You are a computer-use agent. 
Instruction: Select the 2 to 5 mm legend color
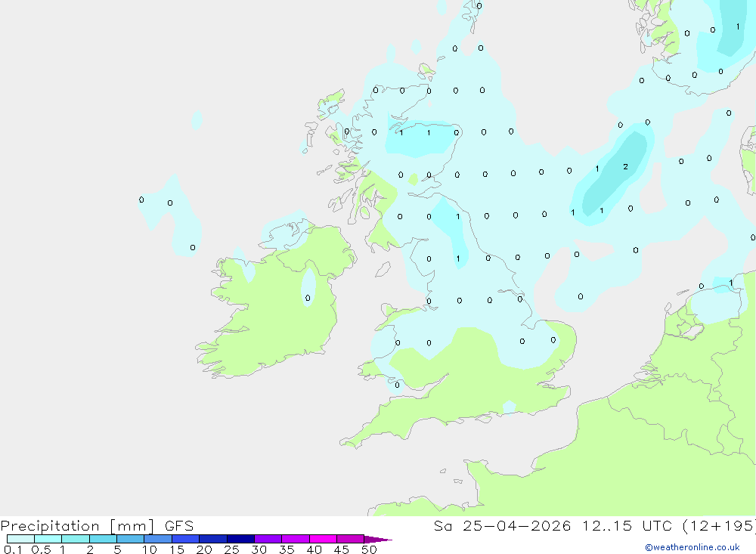[x=103, y=539]
